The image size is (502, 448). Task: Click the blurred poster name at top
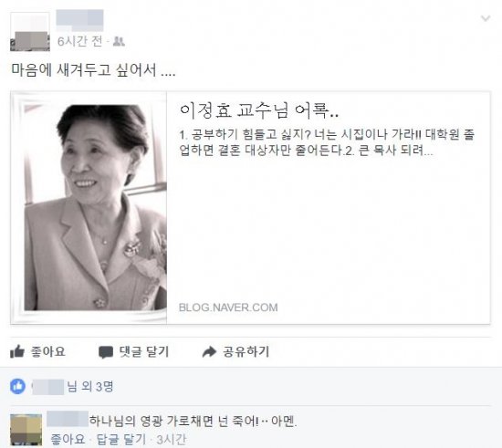(x=79, y=20)
